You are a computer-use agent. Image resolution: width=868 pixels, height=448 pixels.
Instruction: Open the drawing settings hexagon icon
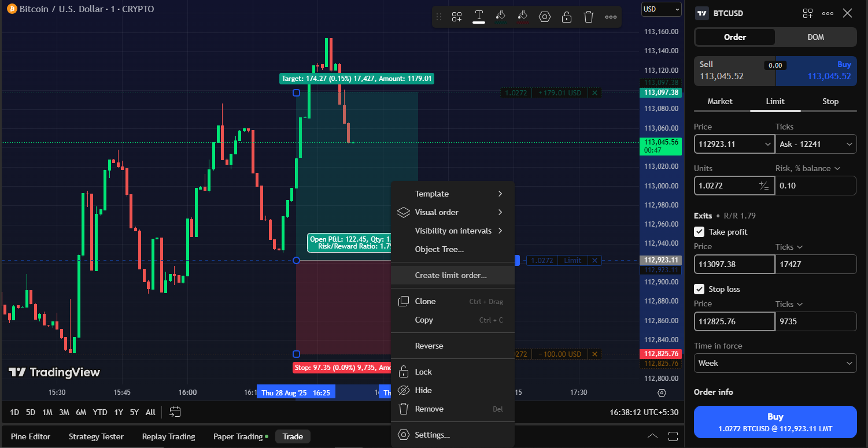pos(545,16)
